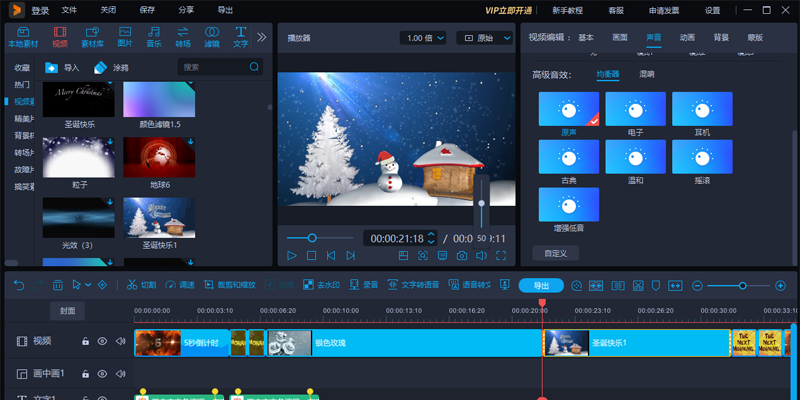Switch to the 动画 tab

(x=687, y=37)
